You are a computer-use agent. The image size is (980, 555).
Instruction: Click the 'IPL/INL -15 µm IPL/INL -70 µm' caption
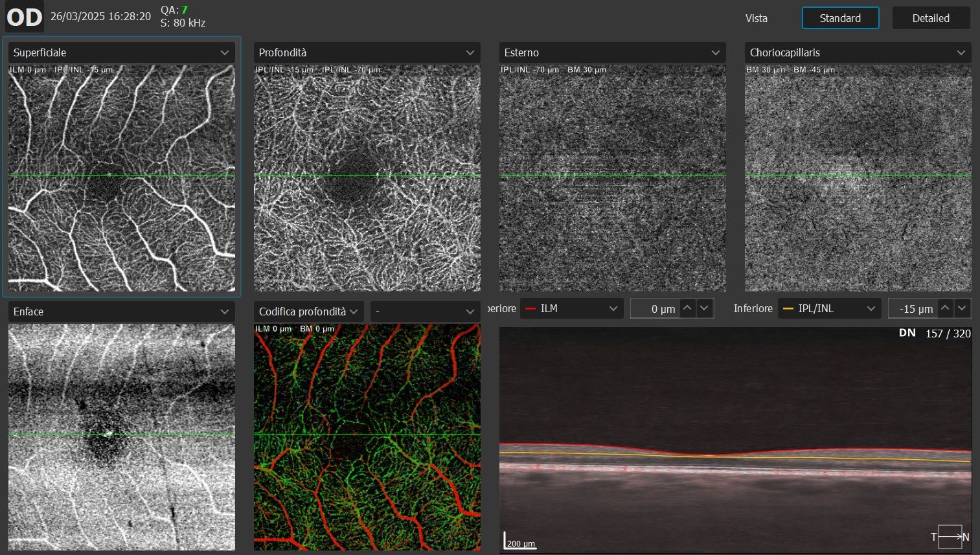coord(318,69)
